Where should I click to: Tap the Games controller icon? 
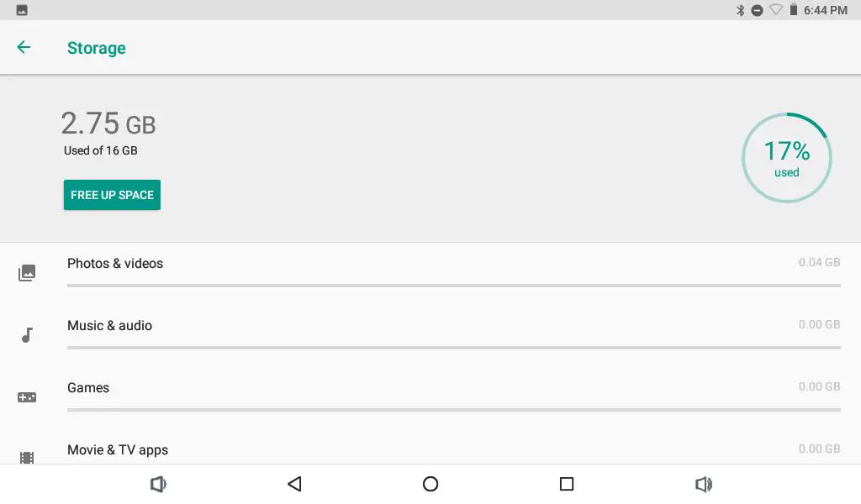(x=27, y=397)
